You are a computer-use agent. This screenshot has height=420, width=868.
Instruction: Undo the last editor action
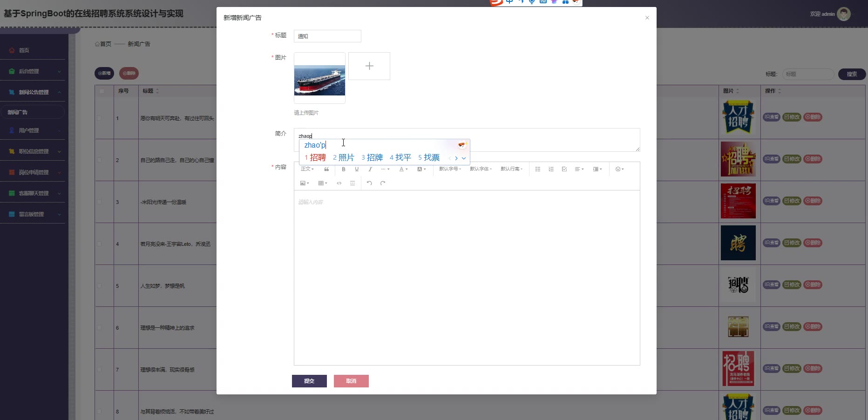[369, 183]
